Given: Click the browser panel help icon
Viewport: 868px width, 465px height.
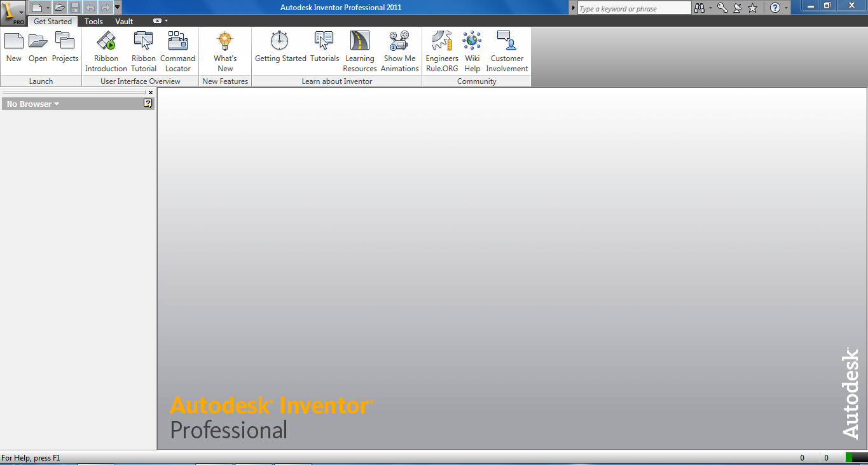Looking at the screenshot, I should tap(148, 103).
